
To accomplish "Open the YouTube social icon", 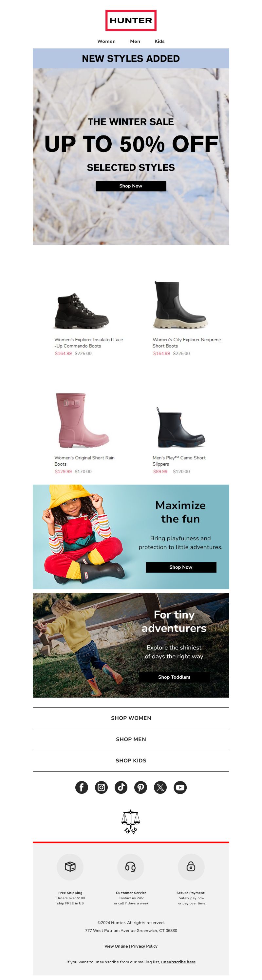I will (x=180, y=787).
